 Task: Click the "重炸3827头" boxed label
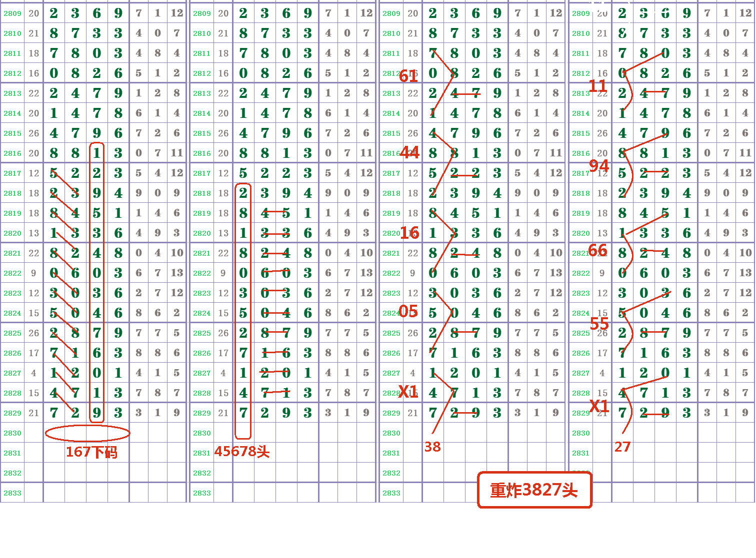point(534,490)
